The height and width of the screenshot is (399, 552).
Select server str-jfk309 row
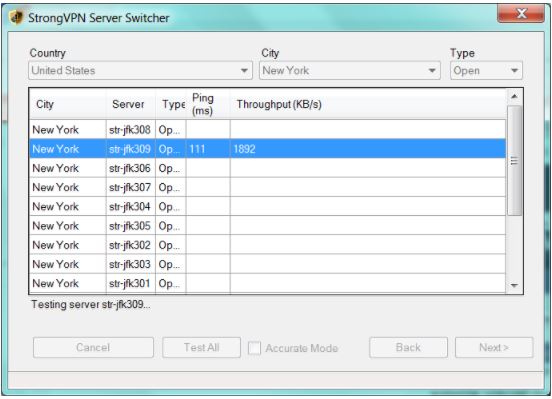pos(268,149)
